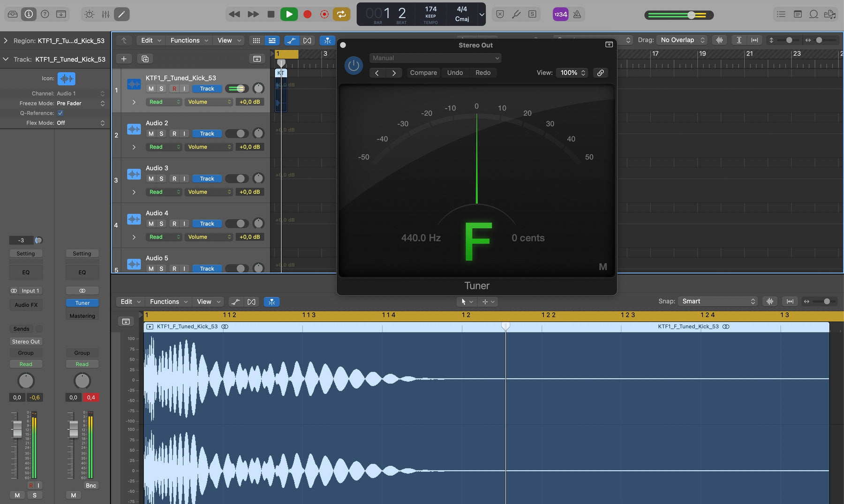Click the Audio 4 track pan knob

[x=258, y=223]
